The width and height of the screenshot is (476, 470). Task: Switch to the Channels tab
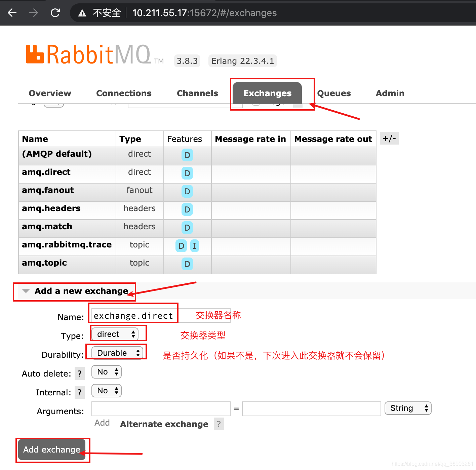click(x=197, y=93)
